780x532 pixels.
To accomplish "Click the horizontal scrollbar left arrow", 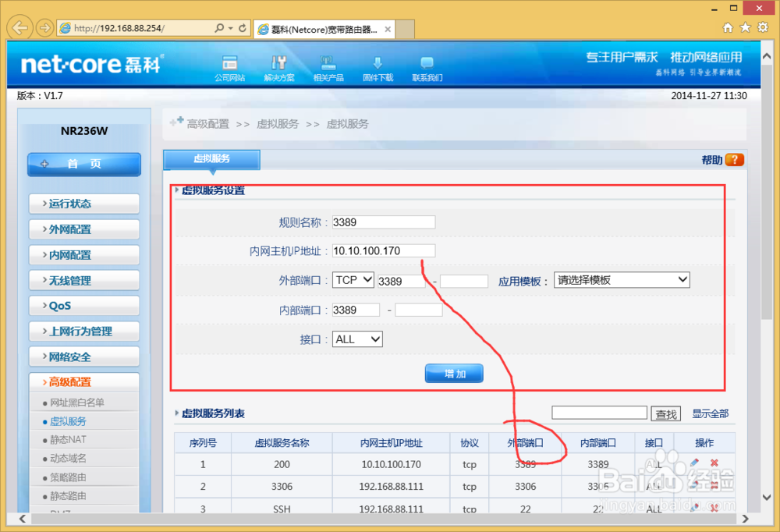I will [x=23, y=519].
